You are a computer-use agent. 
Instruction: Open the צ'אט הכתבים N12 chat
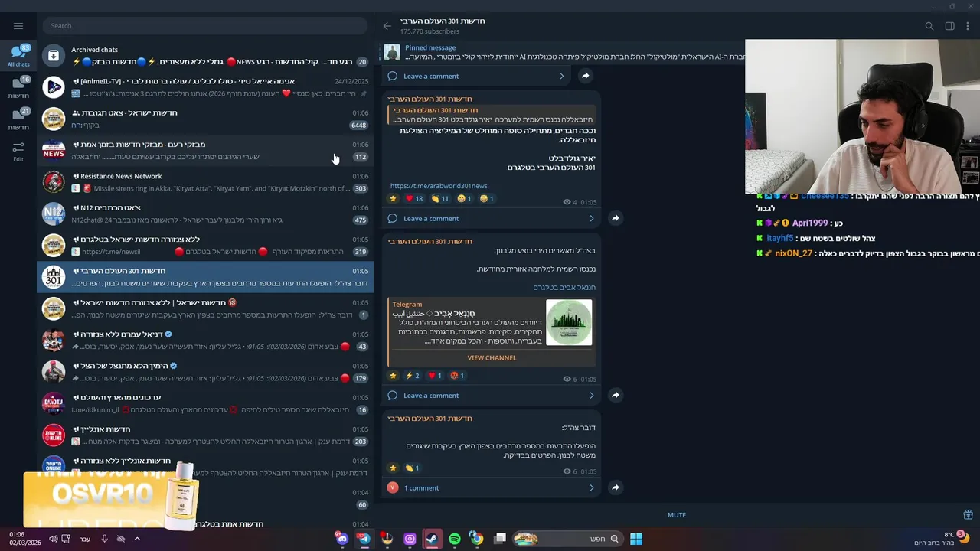[205, 214]
